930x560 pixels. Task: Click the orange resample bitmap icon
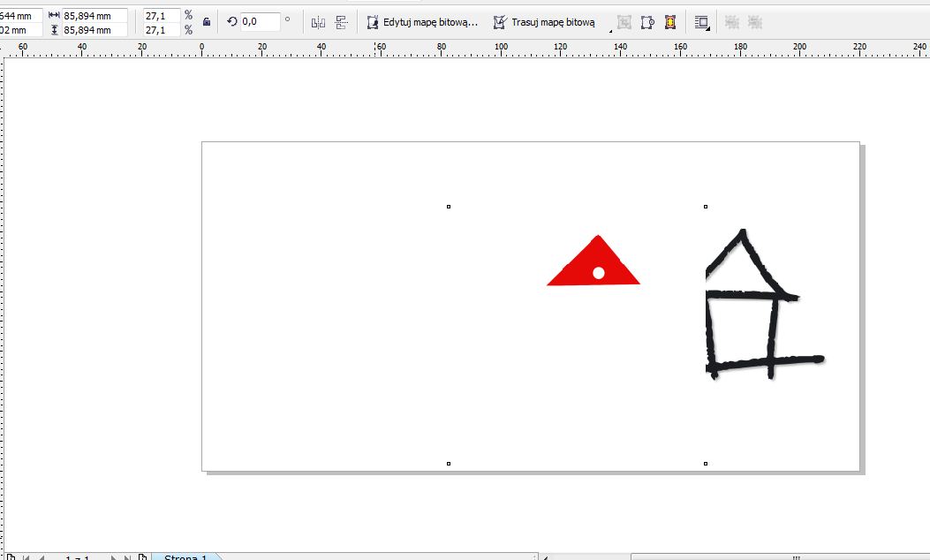(670, 22)
